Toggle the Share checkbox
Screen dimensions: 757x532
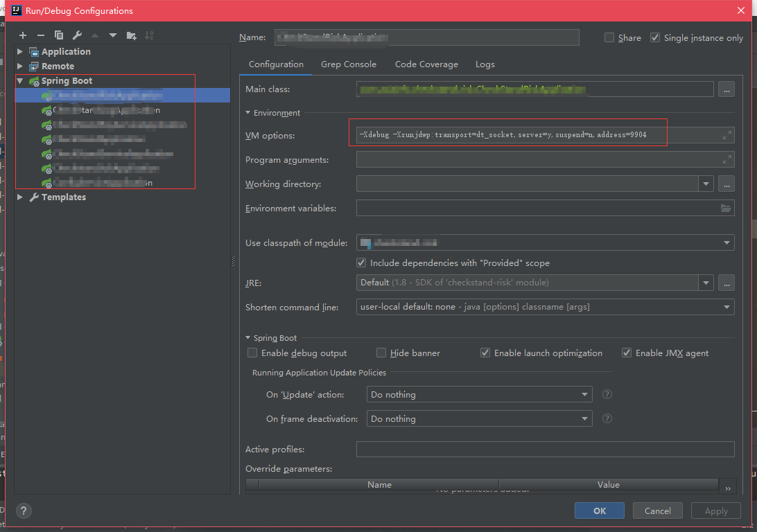tap(609, 37)
